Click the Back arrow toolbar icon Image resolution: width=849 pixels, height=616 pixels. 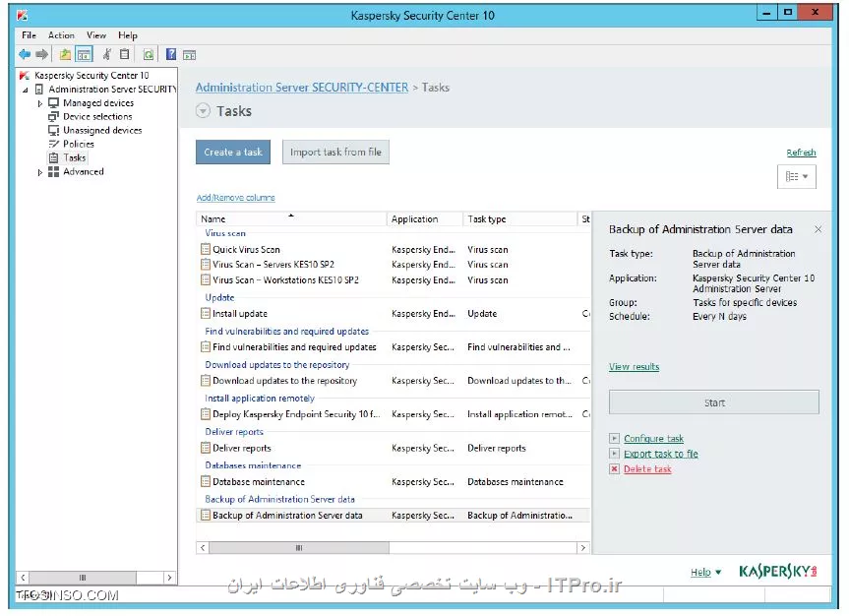coord(25,54)
